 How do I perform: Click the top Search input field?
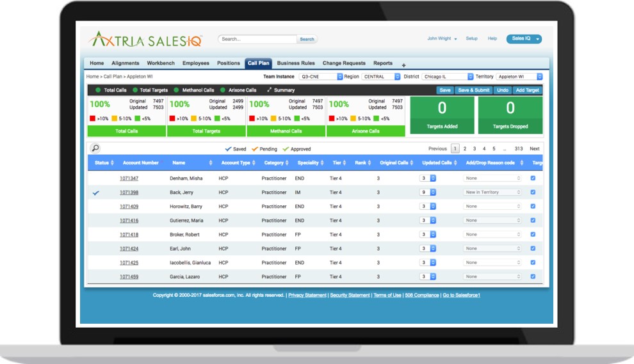click(x=257, y=39)
